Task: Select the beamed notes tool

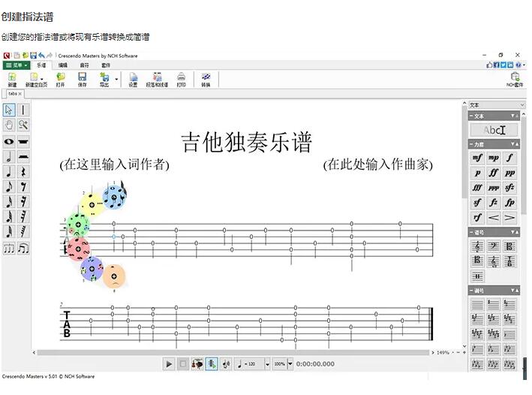Action: tap(23, 249)
